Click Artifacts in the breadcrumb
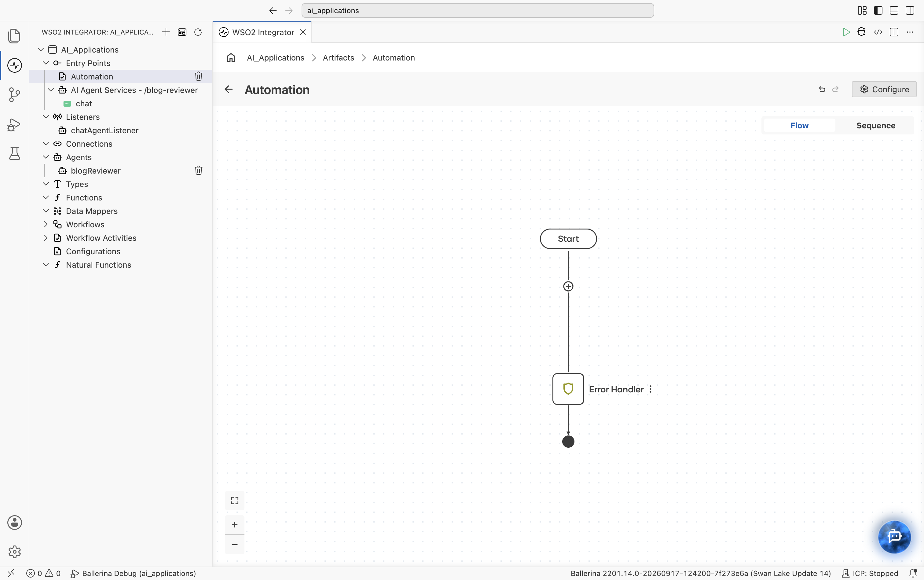The height and width of the screenshot is (580, 924). (338, 57)
